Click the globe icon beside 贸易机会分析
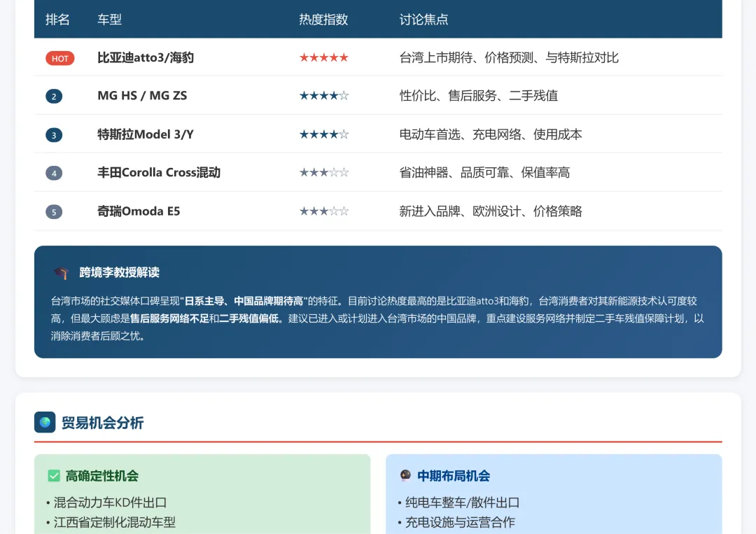Viewport: 756px width, 534px height. pos(45,422)
